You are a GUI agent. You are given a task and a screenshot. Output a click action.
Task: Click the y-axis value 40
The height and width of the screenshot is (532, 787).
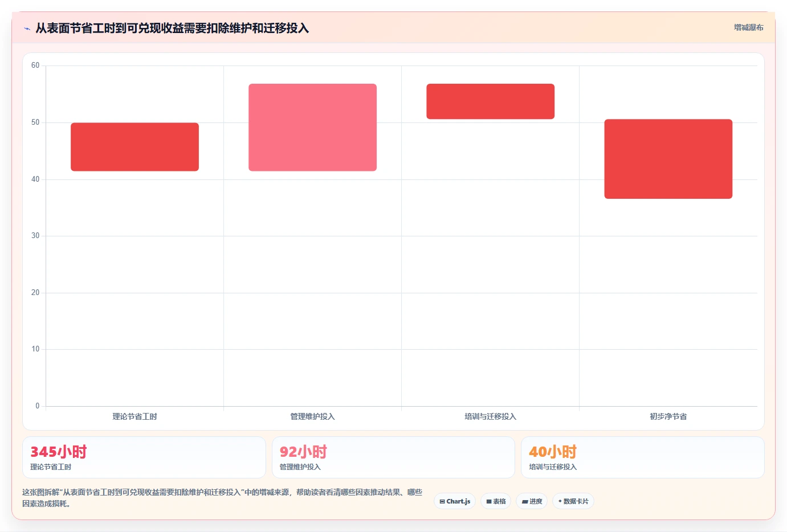pos(35,179)
